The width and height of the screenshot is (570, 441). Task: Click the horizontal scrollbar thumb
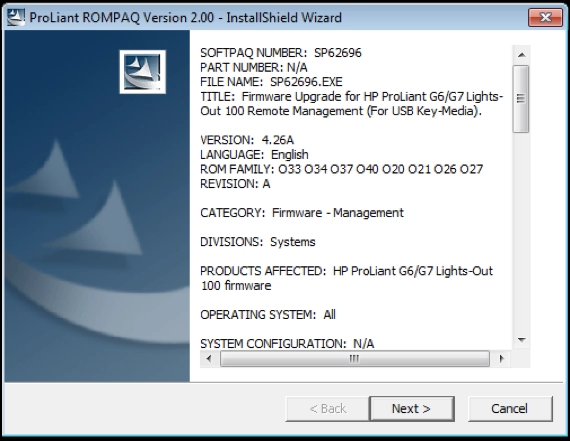tap(354, 359)
